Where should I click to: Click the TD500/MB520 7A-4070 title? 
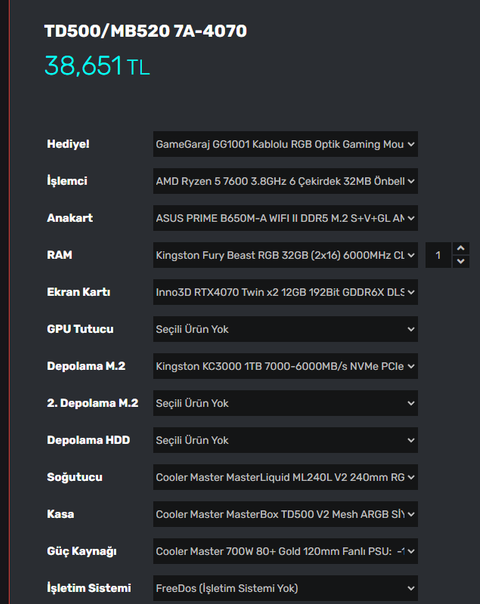click(146, 31)
